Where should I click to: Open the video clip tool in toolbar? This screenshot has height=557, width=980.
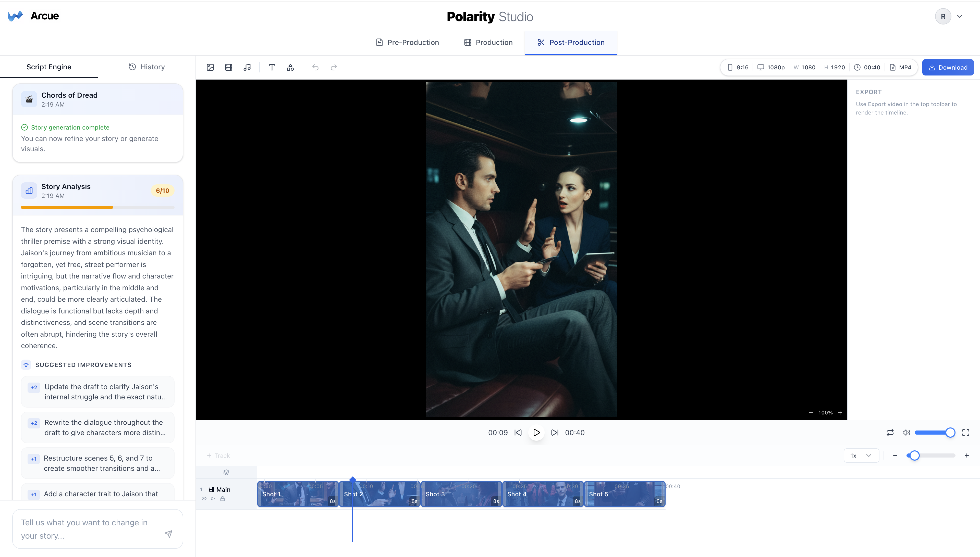(229, 67)
